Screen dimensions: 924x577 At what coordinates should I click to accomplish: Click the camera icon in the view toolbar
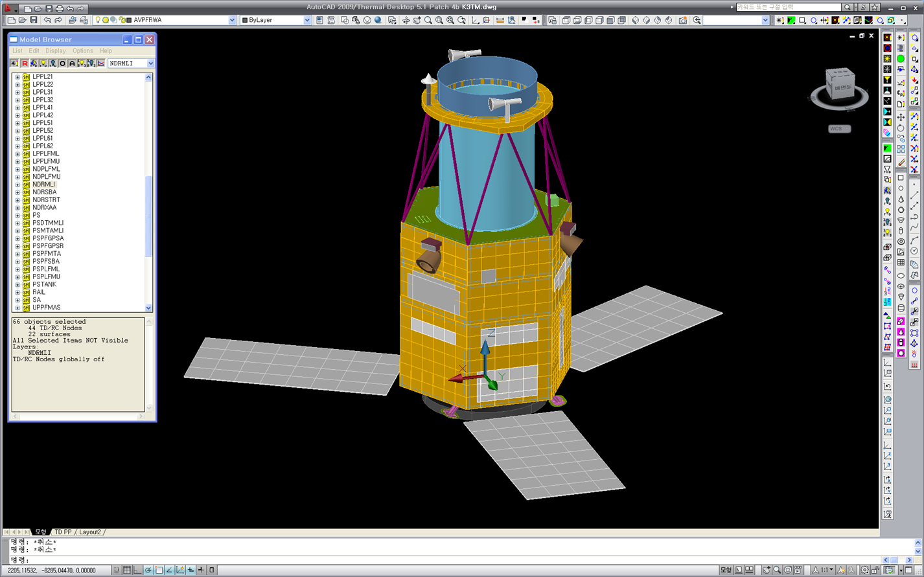pyautogui.click(x=683, y=20)
